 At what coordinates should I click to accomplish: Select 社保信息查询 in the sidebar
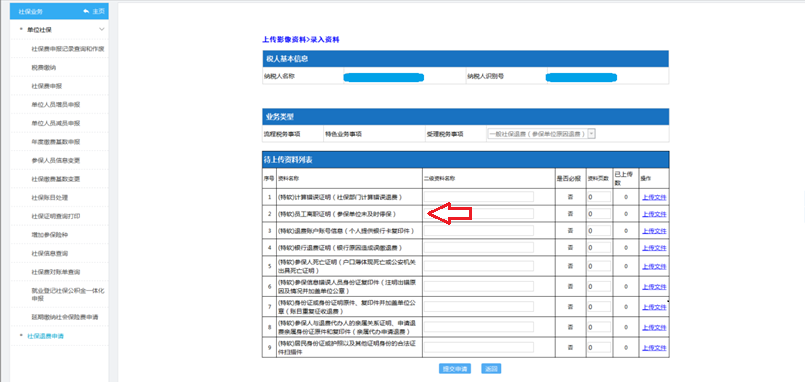pyautogui.click(x=50, y=253)
